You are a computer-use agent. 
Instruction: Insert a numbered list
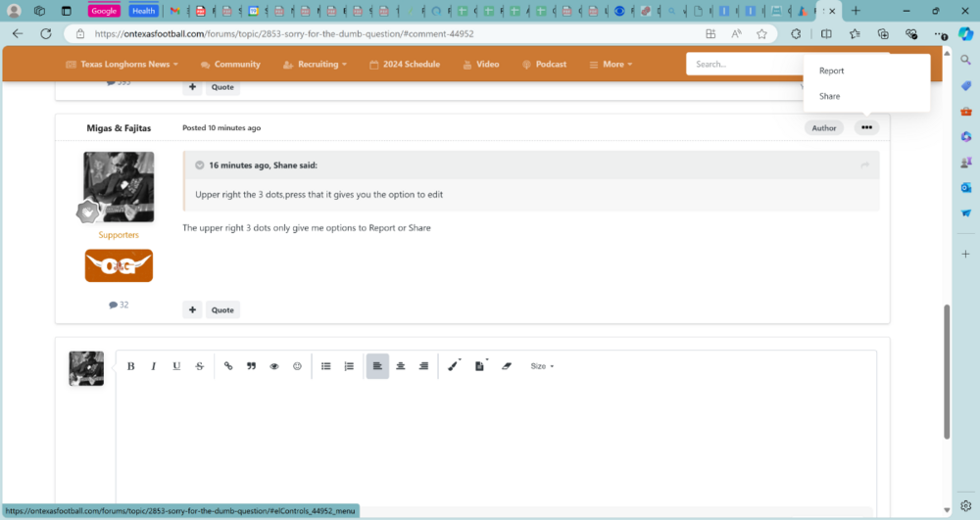tap(349, 366)
